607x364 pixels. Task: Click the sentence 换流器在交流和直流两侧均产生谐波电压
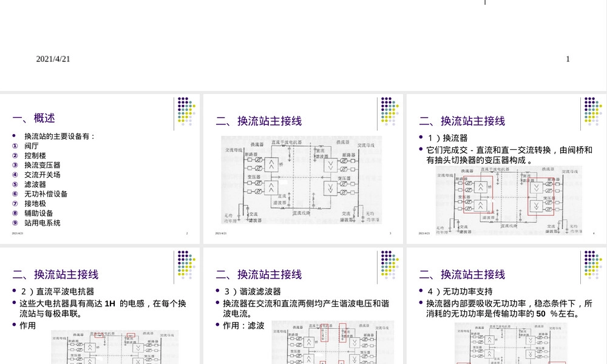tap(306, 308)
